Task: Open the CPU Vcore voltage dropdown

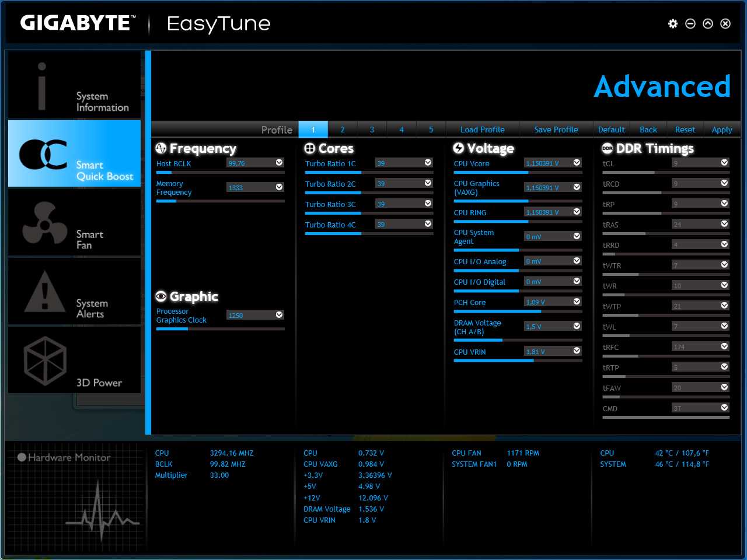Action: tap(577, 163)
